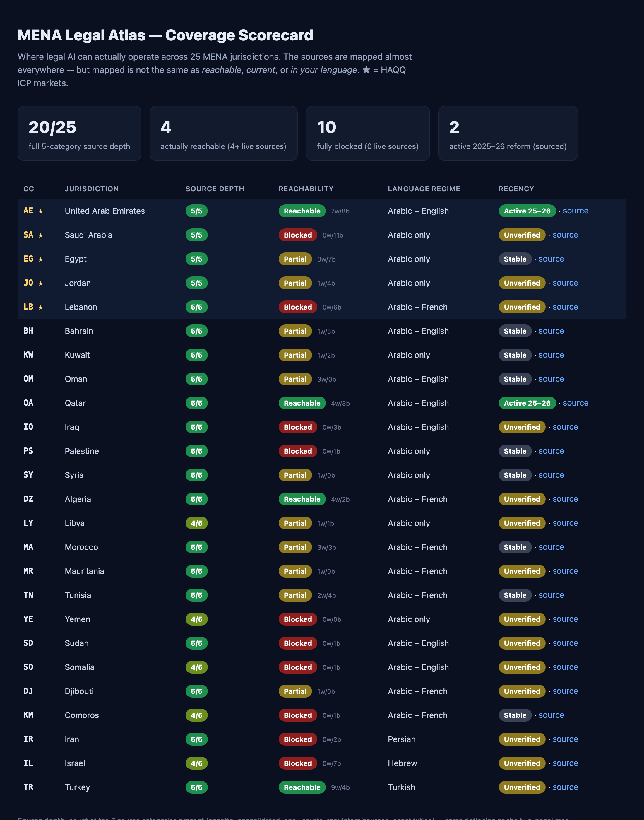Select the Palestine jurisdiction name
Image resolution: width=644 pixels, height=820 pixels.
[x=82, y=451]
